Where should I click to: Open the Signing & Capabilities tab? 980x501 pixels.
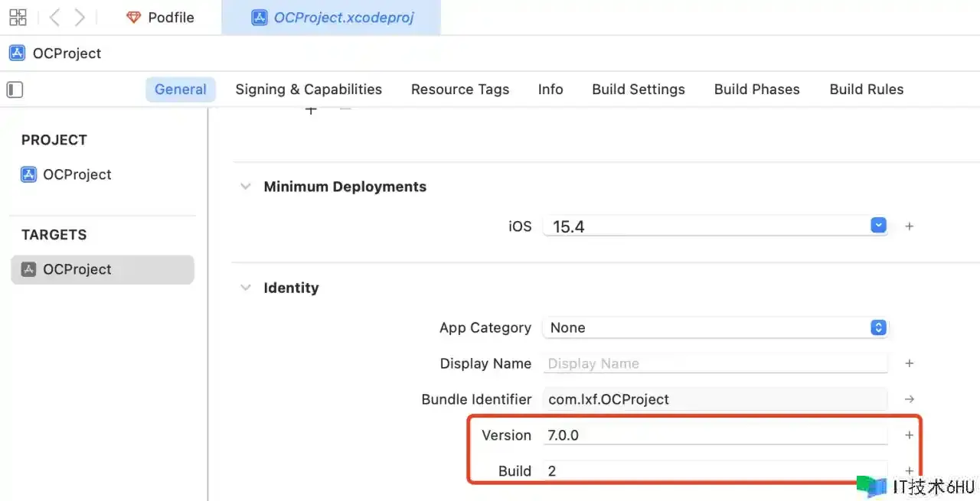(308, 89)
